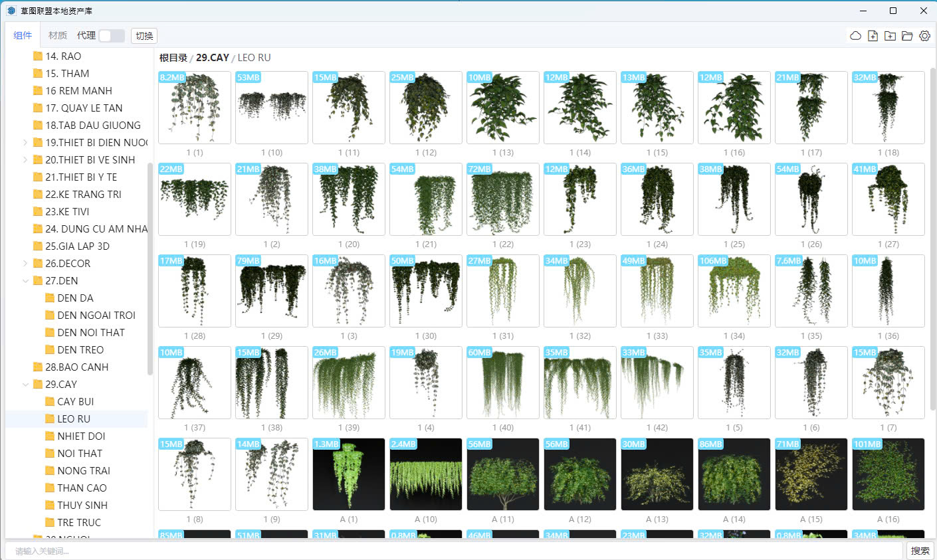Click the add file icon
937x560 pixels.
(x=873, y=36)
